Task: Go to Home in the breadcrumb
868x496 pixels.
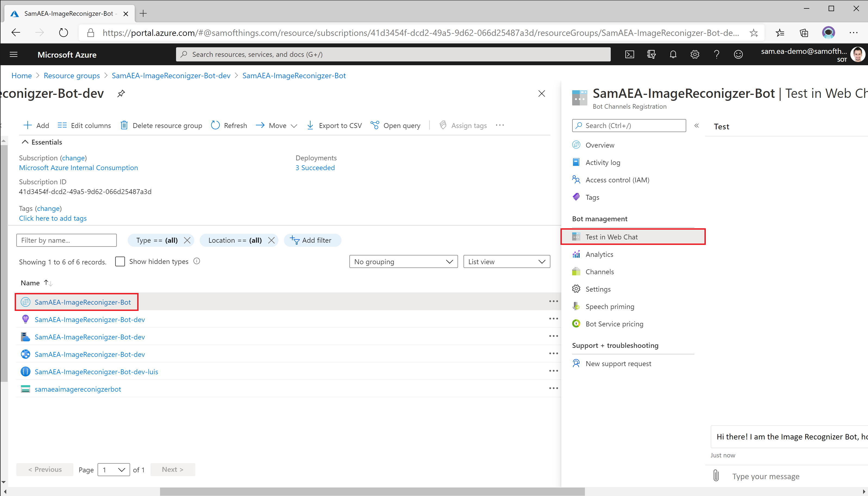Action: (21, 76)
